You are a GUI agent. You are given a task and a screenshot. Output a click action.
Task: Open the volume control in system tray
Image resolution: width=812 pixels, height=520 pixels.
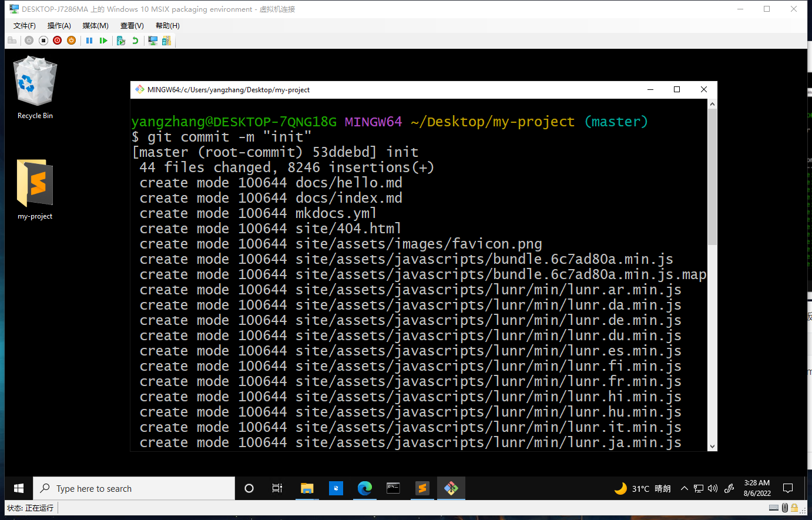point(713,489)
